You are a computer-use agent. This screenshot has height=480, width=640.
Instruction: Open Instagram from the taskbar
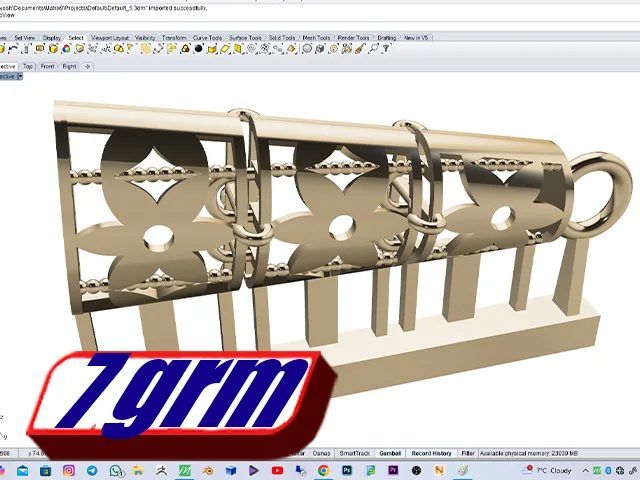[69, 471]
